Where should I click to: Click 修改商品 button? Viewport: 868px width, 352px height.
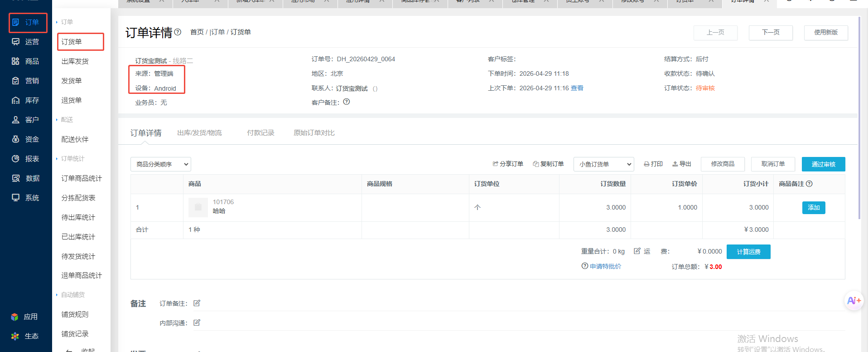[723, 164]
